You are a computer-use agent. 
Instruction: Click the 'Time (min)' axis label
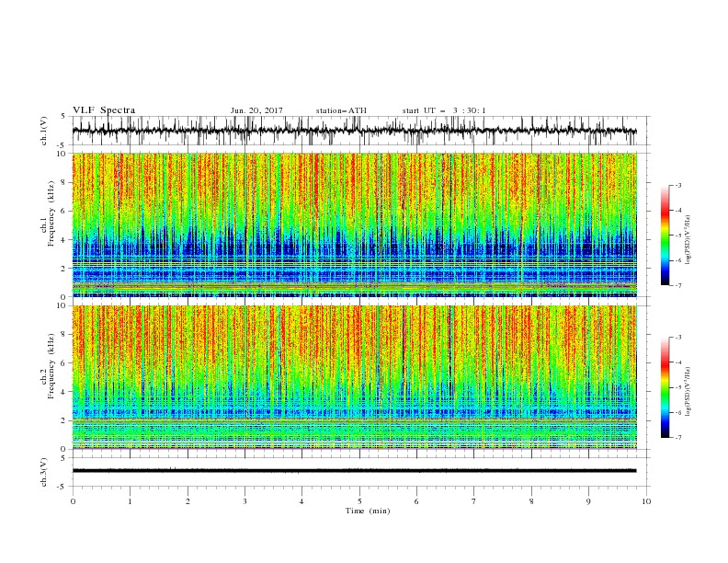coord(368,511)
